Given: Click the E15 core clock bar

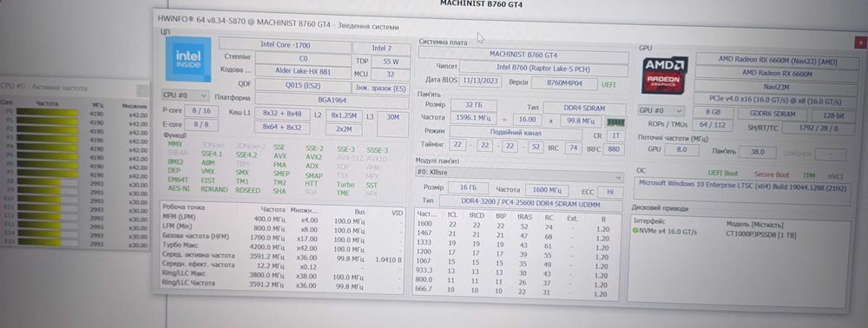Looking at the screenshot, I should [47, 243].
